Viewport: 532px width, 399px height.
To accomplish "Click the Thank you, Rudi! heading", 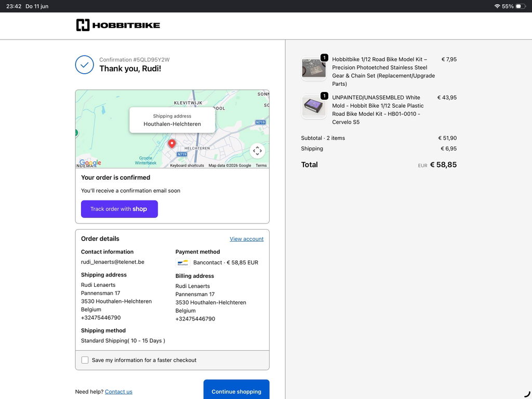I will [x=130, y=69].
